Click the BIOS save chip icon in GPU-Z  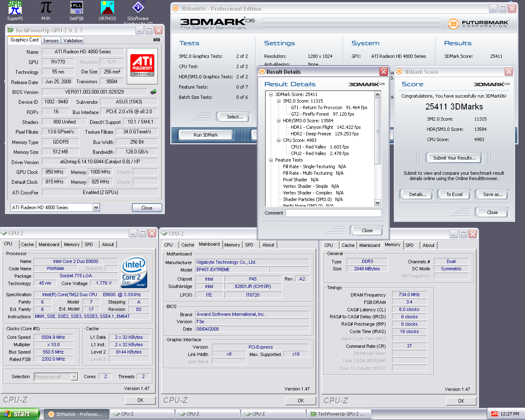pos(153,92)
